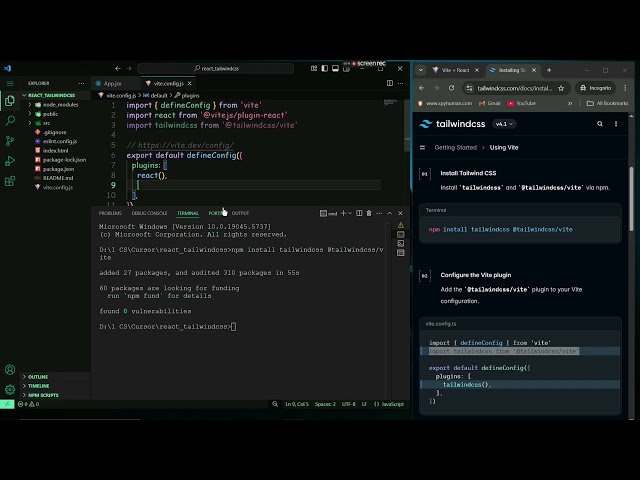Screen dimensions: 640x480
Task: Click the VS Code command center search
Action: click(216, 69)
